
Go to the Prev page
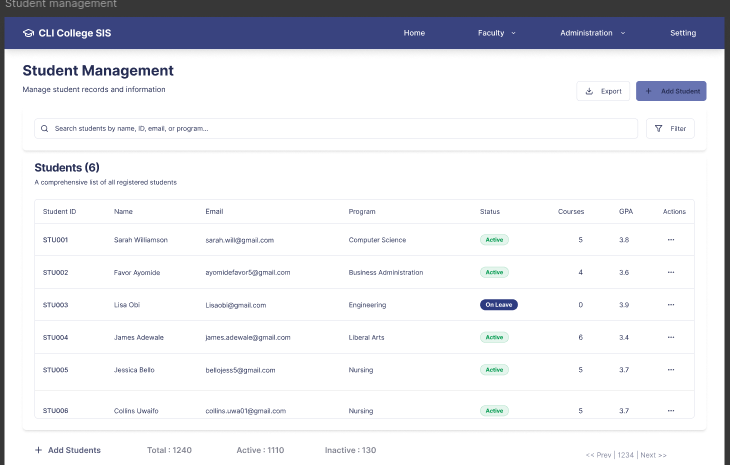click(x=599, y=455)
